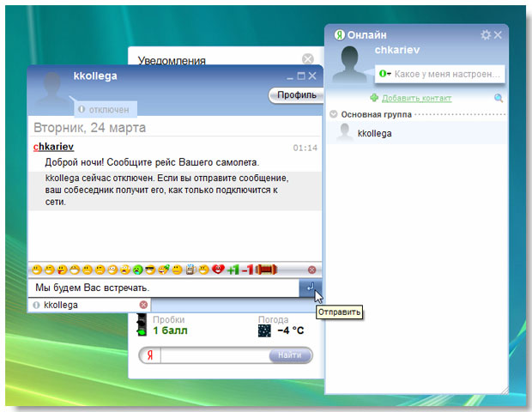Click the green plus add-contact icon
This screenshot has height=412, width=532.
click(374, 98)
